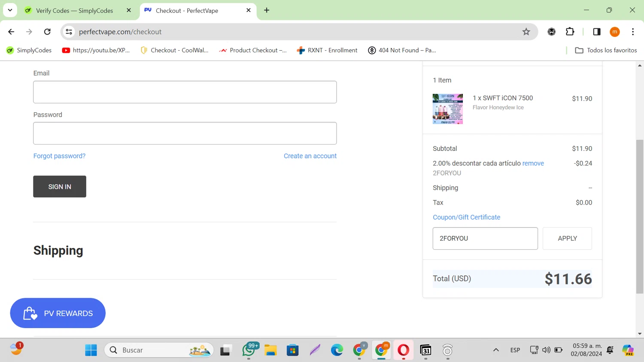Open the Extensions puzzle icon
The height and width of the screenshot is (362, 644).
pos(570,32)
